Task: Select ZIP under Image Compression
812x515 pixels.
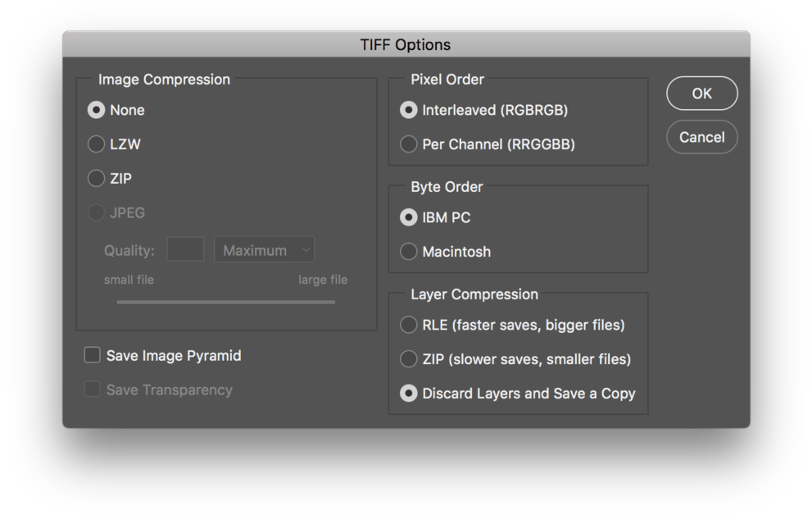Action: point(97,179)
